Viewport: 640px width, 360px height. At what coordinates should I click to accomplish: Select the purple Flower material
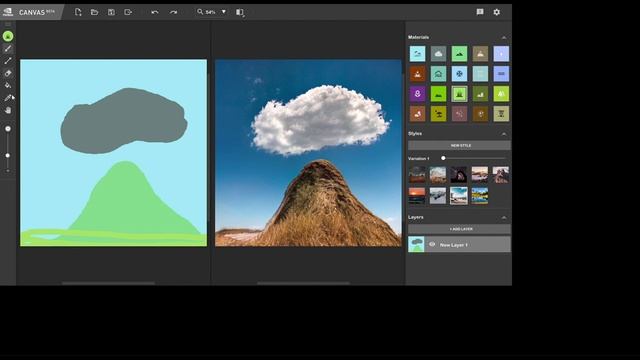coord(418,94)
